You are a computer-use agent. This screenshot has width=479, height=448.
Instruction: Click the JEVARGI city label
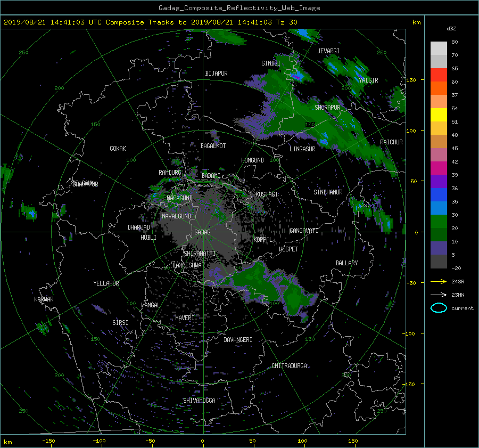(x=328, y=51)
